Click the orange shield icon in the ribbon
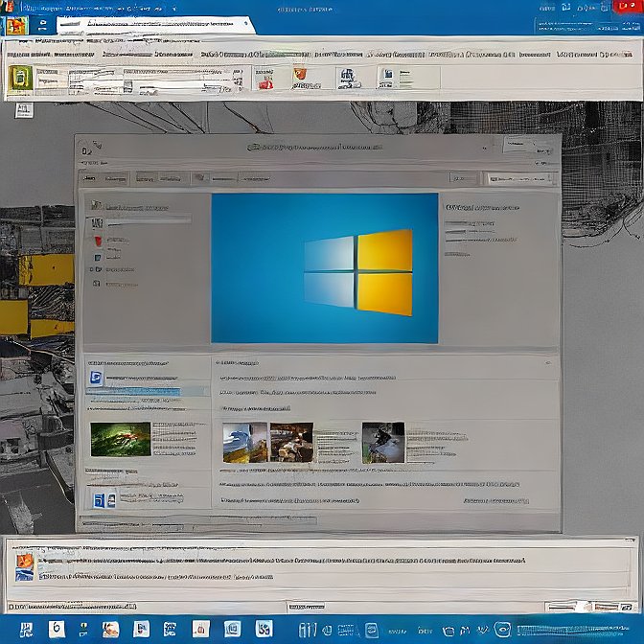 (x=300, y=75)
